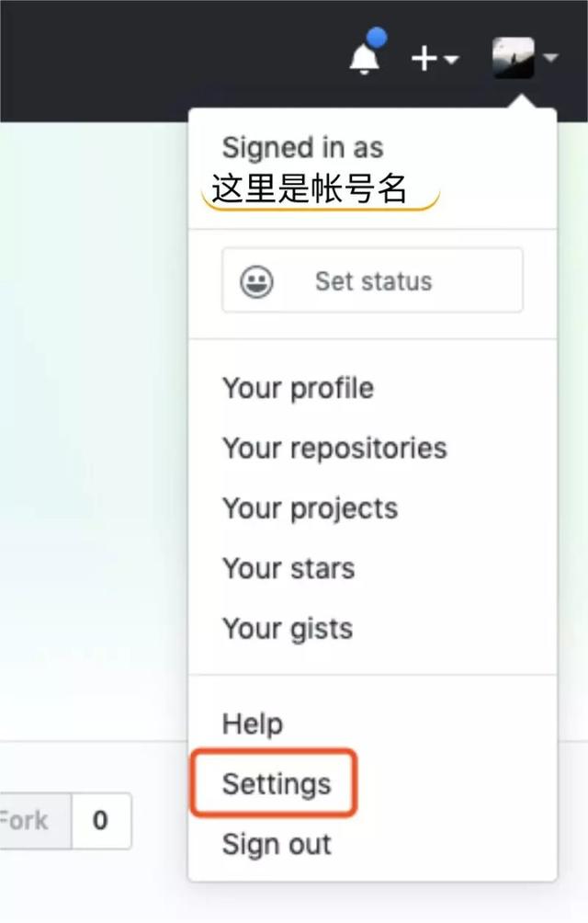Open Your repositories
This screenshot has height=923, width=588.
click(x=334, y=449)
